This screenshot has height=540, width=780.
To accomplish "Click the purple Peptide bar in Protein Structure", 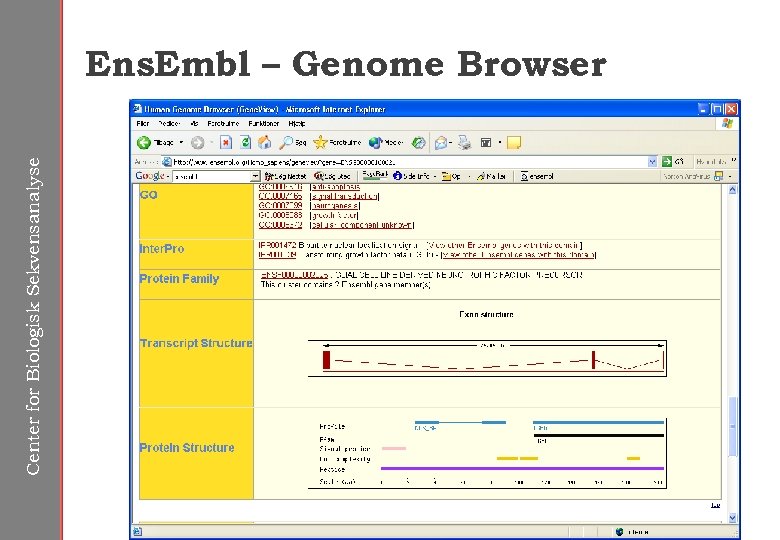I will coord(522,468).
